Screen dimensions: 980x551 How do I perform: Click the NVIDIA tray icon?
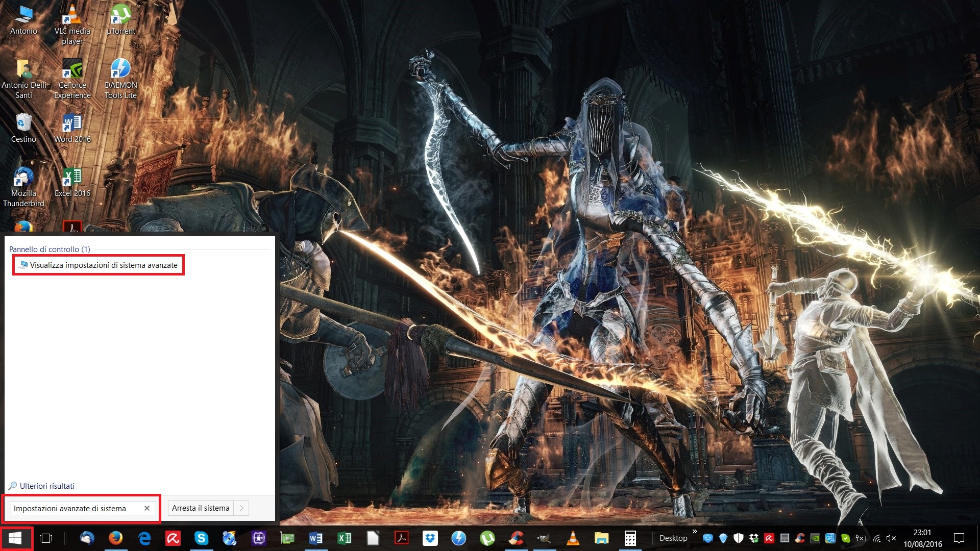pyautogui.click(x=815, y=538)
